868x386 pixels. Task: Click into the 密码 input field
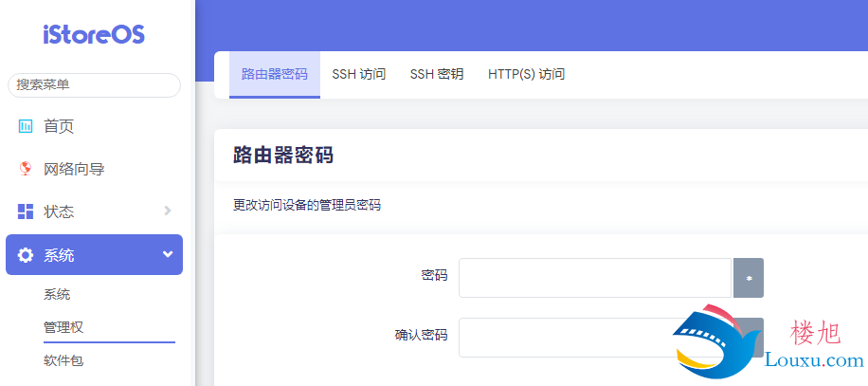(x=595, y=278)
